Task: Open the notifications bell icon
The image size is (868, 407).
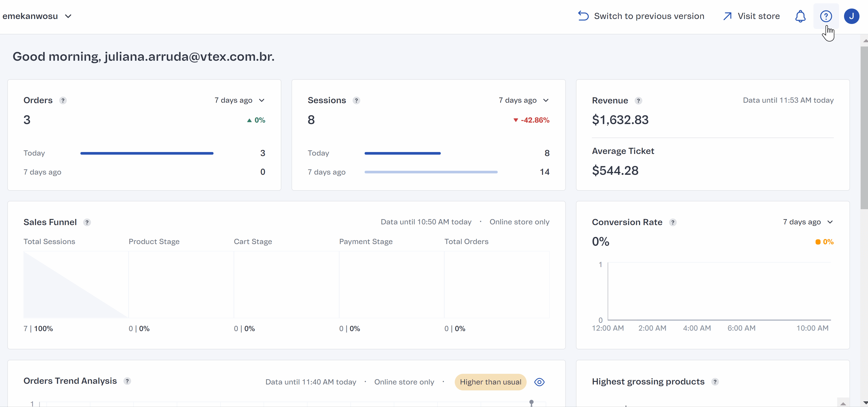Action: (800, 16)
